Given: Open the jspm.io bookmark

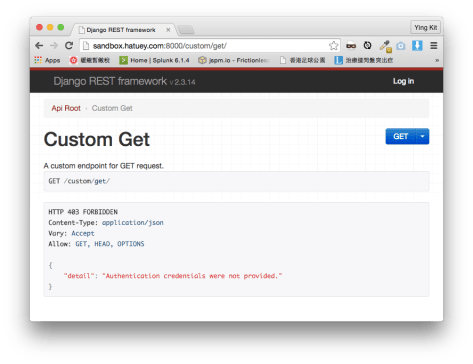Looking at the screenshot, I should point(233,60).
